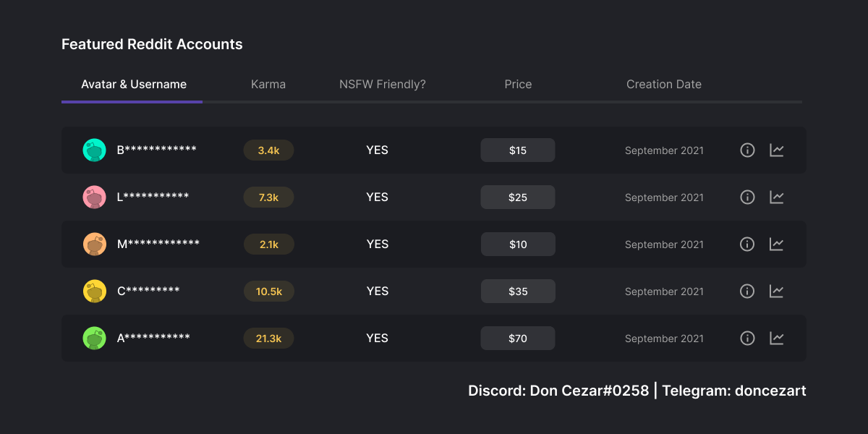Select the NSFW Friendly? tab
This screenshot has width=868, height=434.
pyautogui.click(x=383, y=85)
